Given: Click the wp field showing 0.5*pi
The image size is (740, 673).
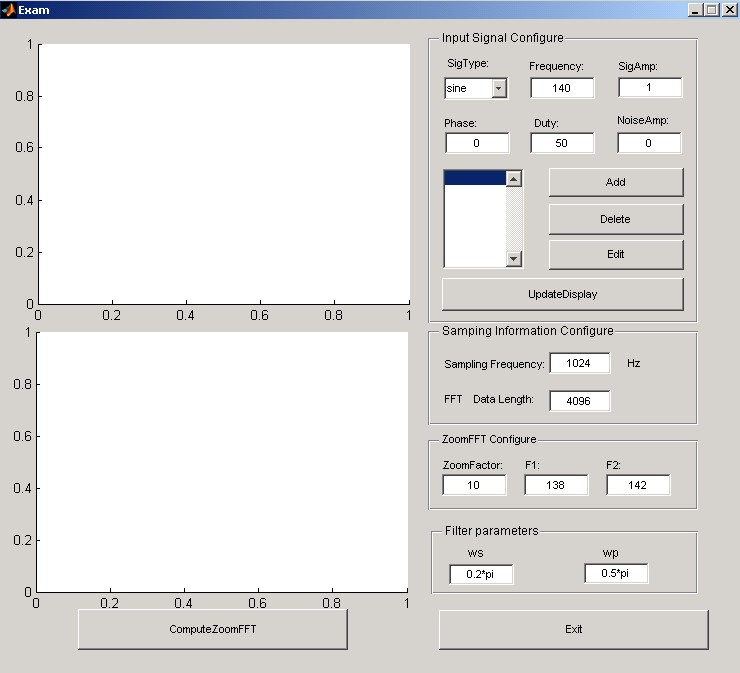Looking at the screenshot, I should tap(616, 573).
